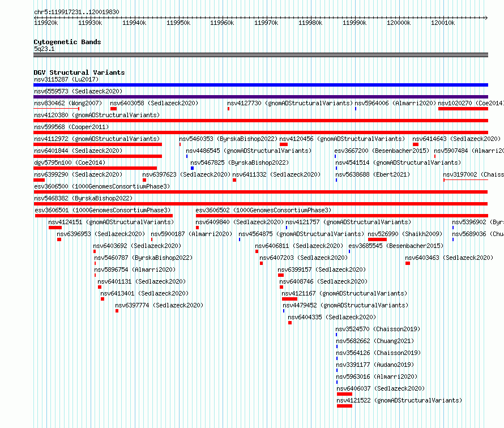Open dgv5795n100 (Coe2014) variant
Image resolution: width=504 pixels, height=428 pixels.
coord(70,162)
